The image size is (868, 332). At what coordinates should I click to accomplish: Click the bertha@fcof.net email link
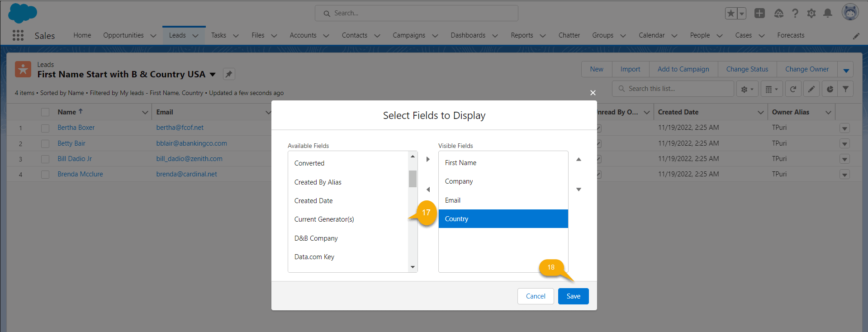click(x=180, y=128)
